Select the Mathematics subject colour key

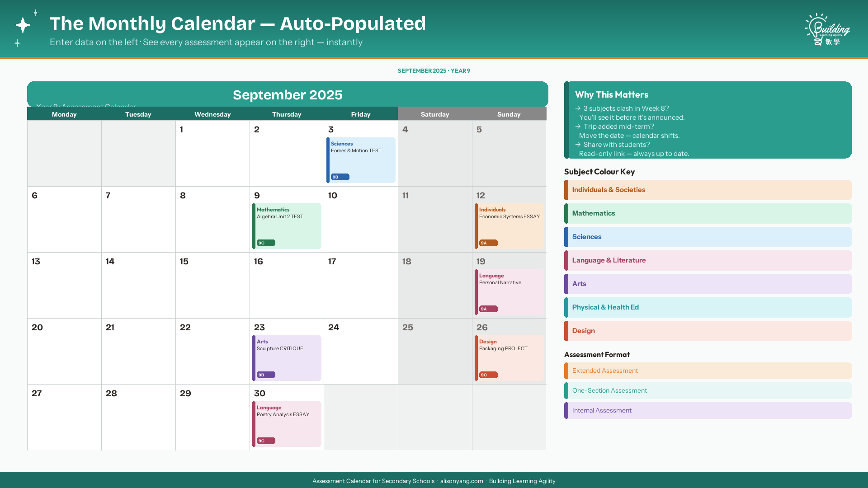(x=708, y=213)
